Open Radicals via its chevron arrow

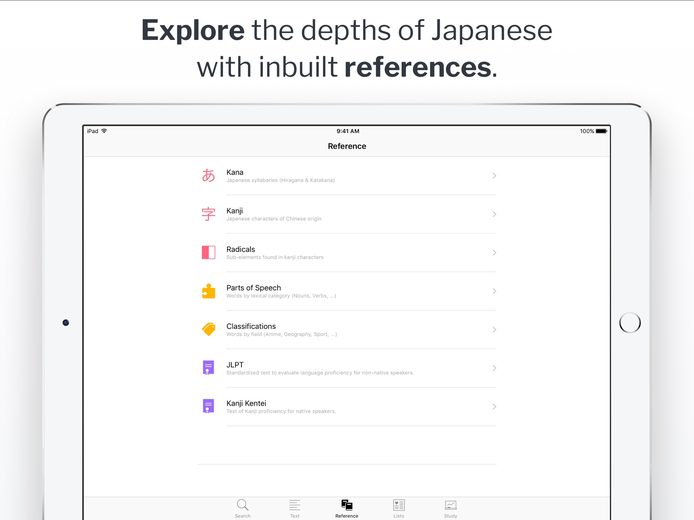point(494,253)
